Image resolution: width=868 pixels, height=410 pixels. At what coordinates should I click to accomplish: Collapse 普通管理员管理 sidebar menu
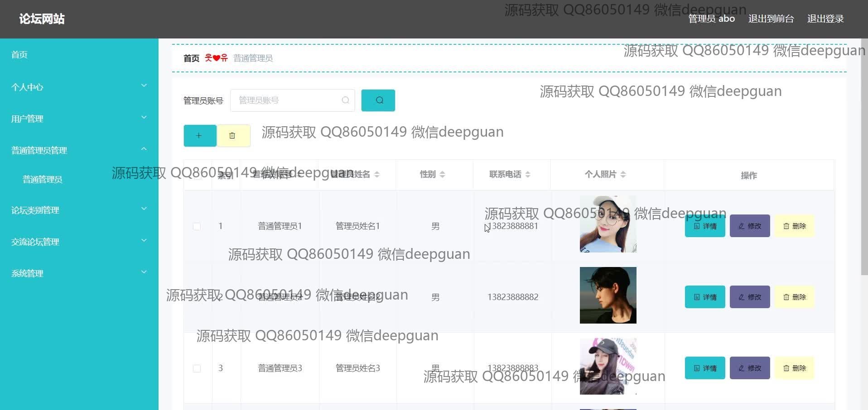[x=79, y=150]
